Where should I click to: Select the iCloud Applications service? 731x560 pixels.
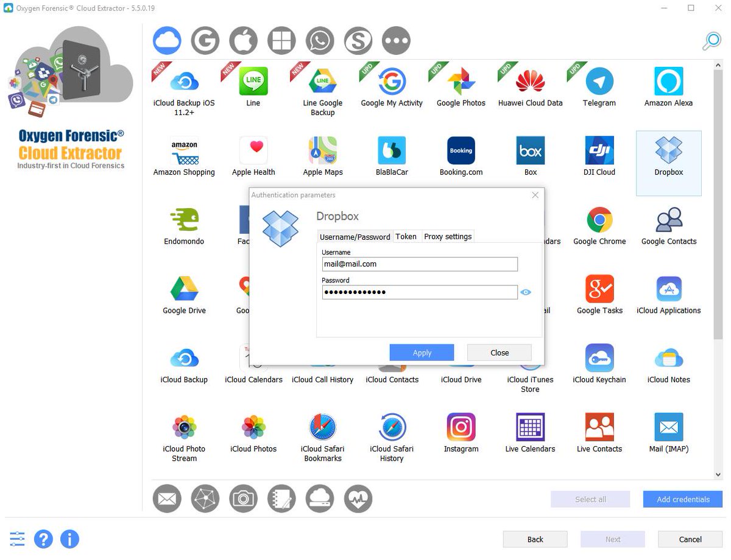point(669,295)
